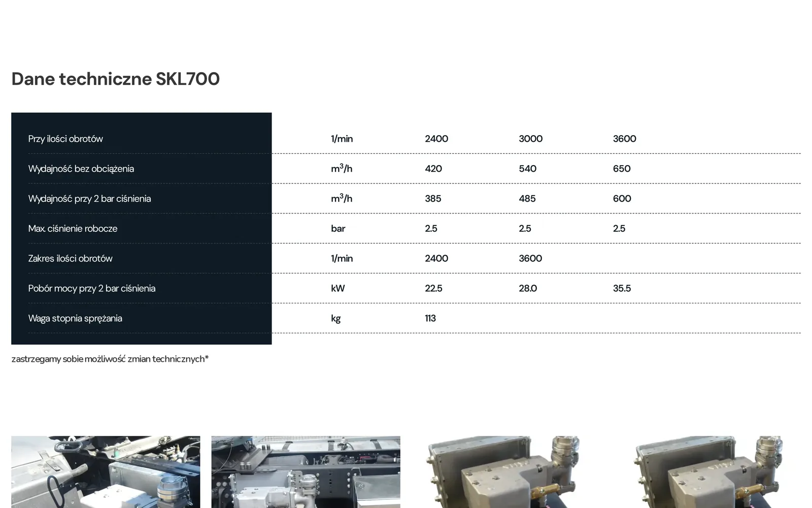Click the value 35.5 in power row

pos(622,289)
